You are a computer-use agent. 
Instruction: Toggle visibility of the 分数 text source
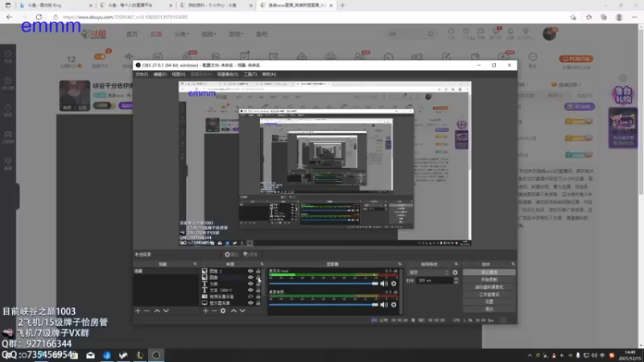pyautogui.click(x=250, y=284)
